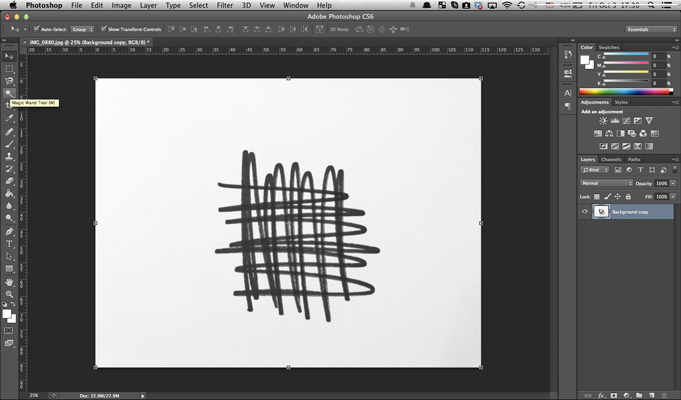Add a Levels adjustment
This screenshot has height=400, width=681.
point(615,121)
